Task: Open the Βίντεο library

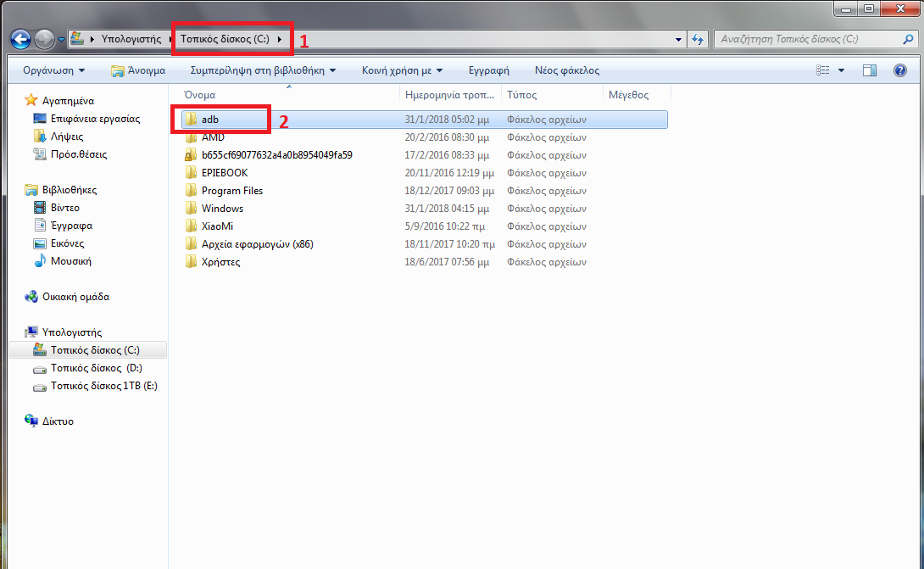Action: point(64,208)
